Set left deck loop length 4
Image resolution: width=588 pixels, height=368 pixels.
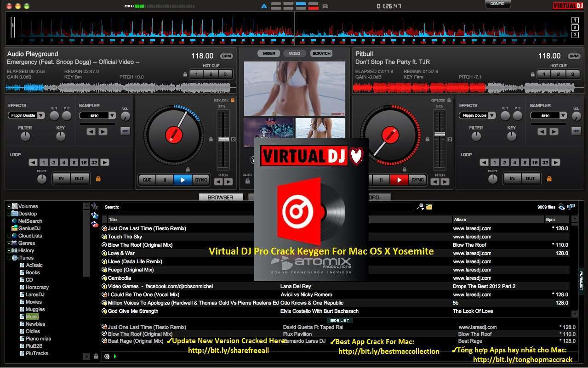(x=63, y=162)
